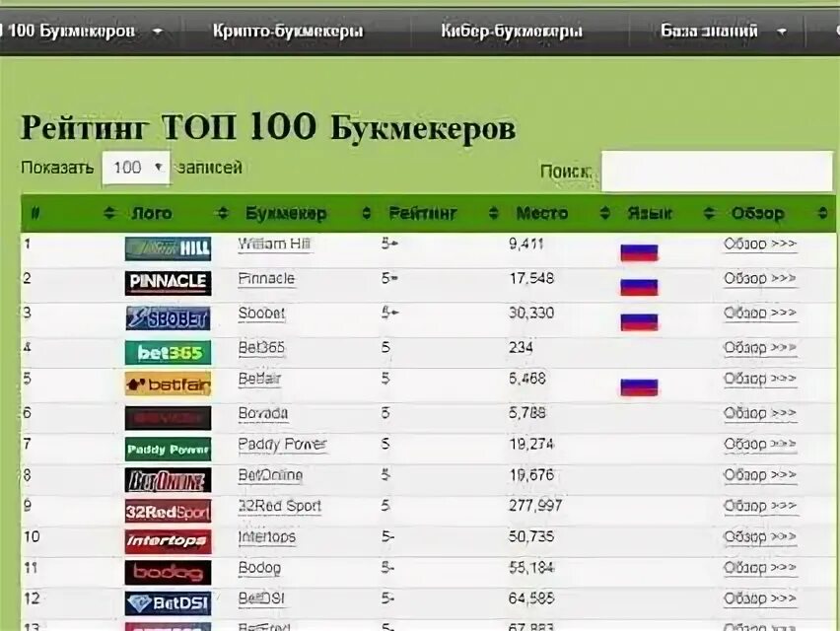This screenshot has height=631, width=840.
Task: Open Обзор link for Pinnacle
Action: click(760, 279)
